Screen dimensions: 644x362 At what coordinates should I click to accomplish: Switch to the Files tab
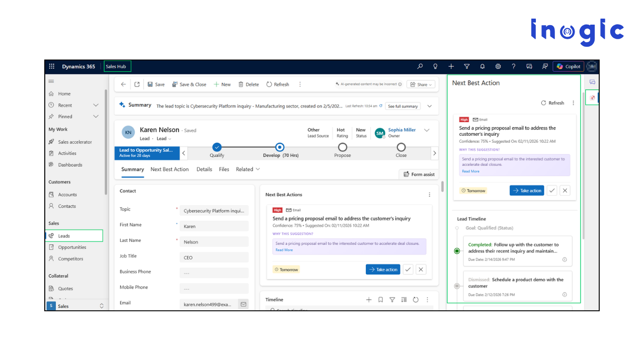[224, 169]
